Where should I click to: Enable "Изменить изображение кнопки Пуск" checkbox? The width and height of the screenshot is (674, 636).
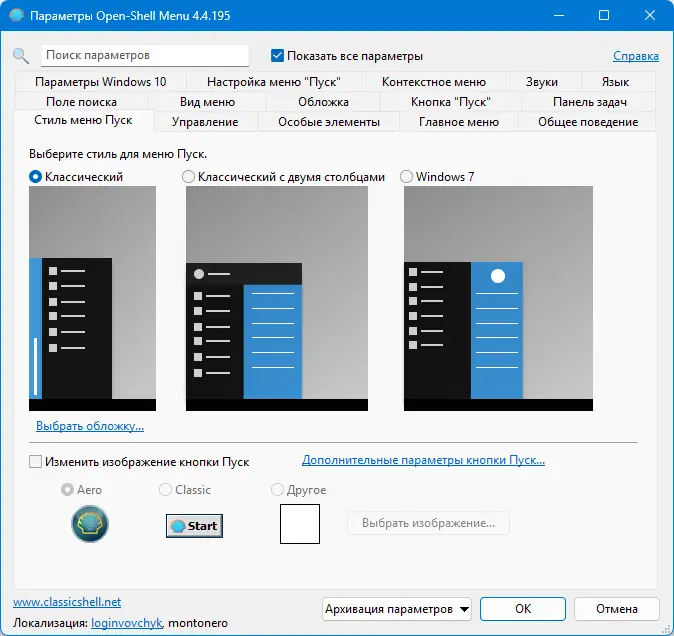pos(35,462)
